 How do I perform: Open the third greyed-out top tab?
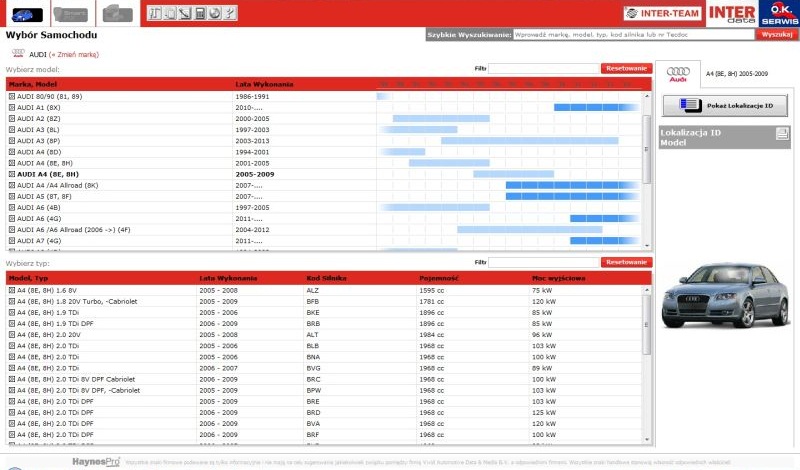pyautogui.click(x=117, y=14)
